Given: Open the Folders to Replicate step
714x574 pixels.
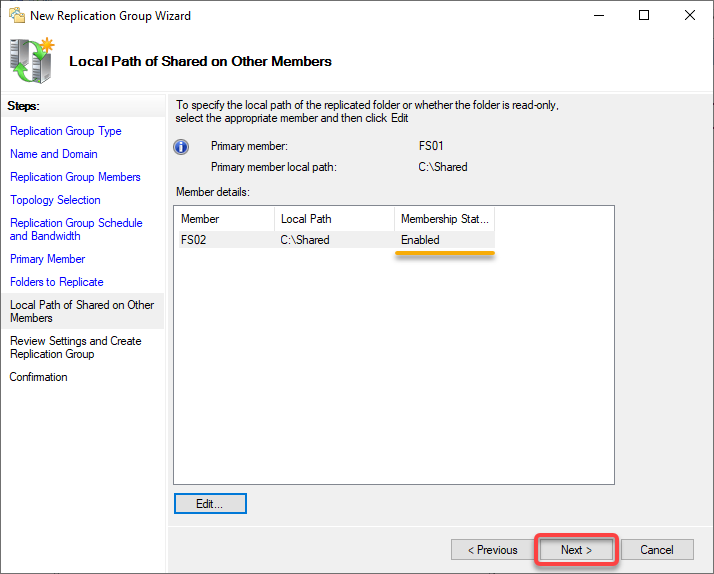Looking at the screenshot, I should pos(56,282).
